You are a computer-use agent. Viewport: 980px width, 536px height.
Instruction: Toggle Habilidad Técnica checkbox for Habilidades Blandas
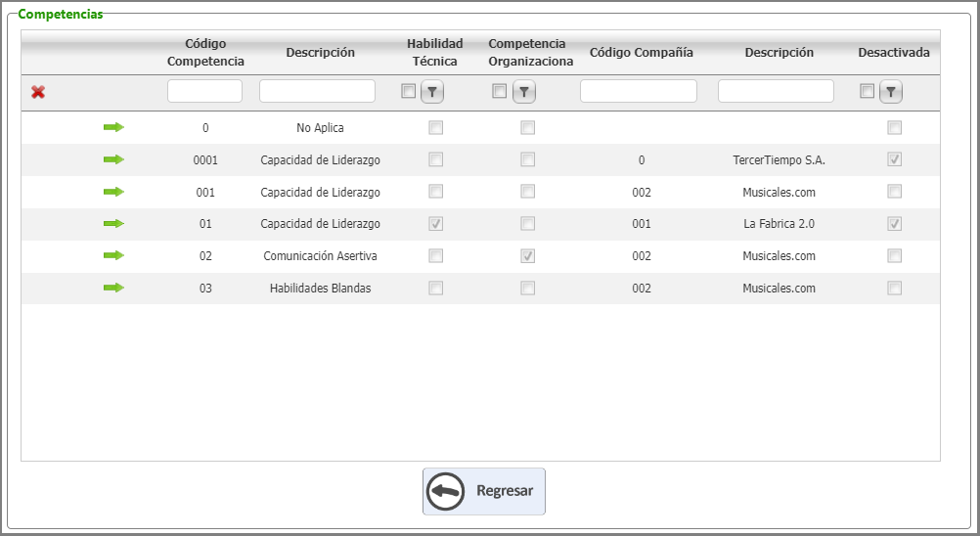(435, 288)
